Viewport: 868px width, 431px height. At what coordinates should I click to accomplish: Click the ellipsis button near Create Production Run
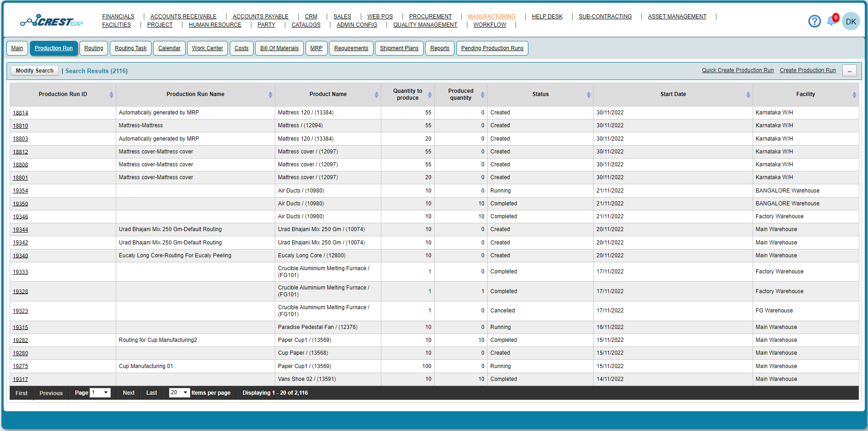pos(849,70)
